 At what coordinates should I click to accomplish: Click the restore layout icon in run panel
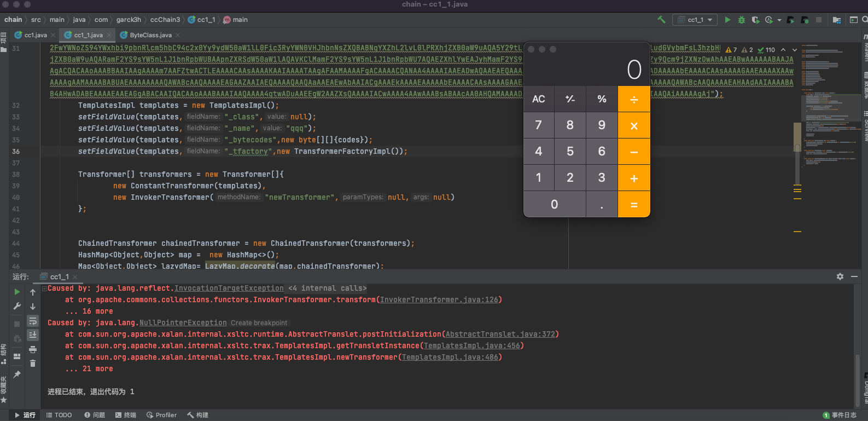pos(17,356)
